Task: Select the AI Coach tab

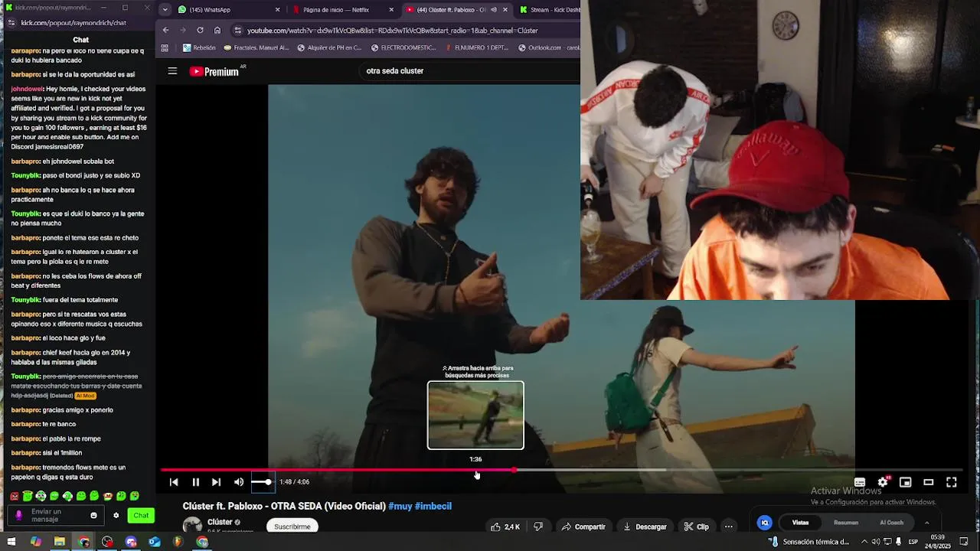Action: point(891,523)
